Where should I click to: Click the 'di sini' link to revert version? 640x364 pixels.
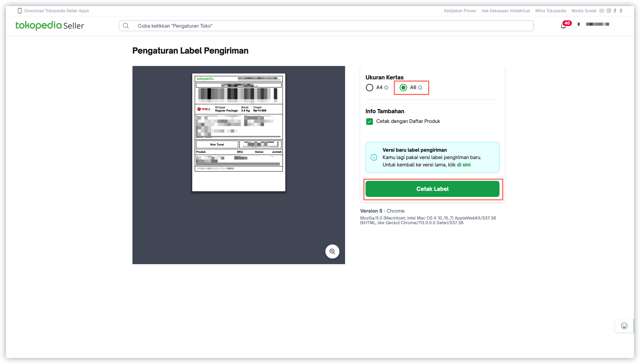tap(464, 165)
